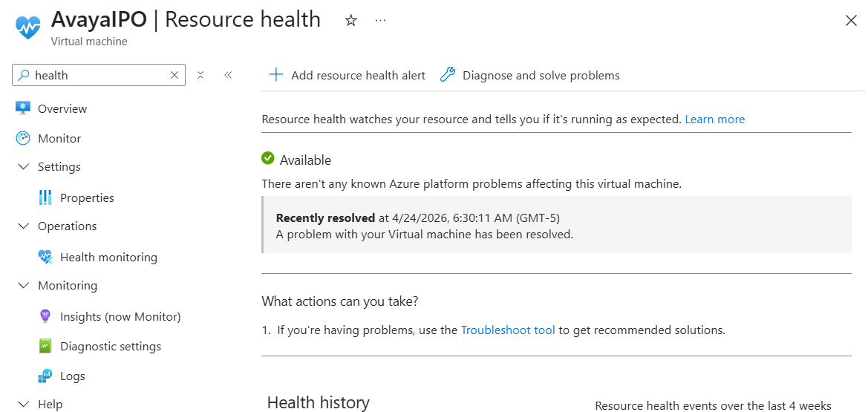
Task: Open the Troubleshoot tool link
Action: (x=508, y=330)
